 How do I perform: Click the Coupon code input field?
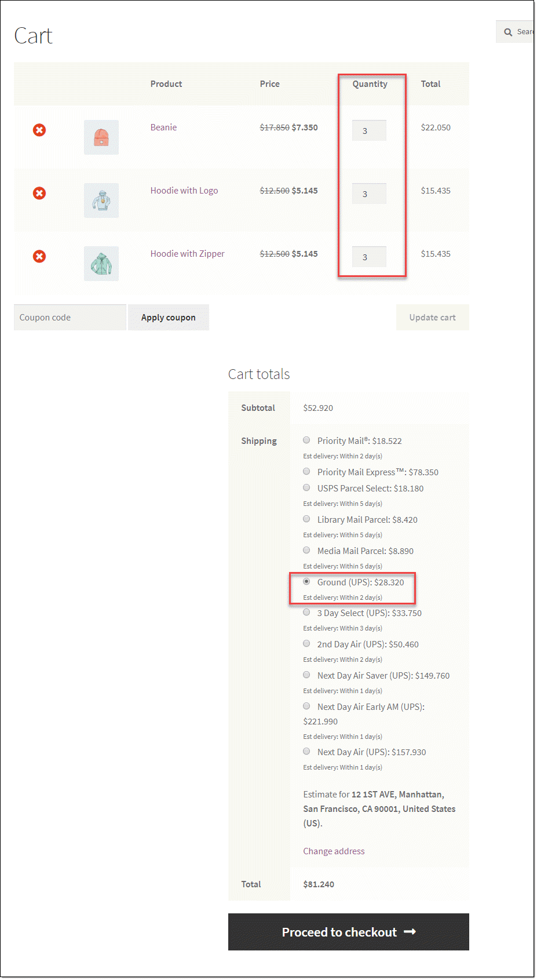pos(70,318)
